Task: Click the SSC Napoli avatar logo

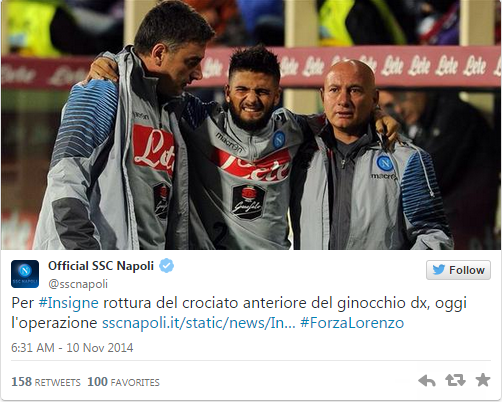Action: tap(25, 274)
